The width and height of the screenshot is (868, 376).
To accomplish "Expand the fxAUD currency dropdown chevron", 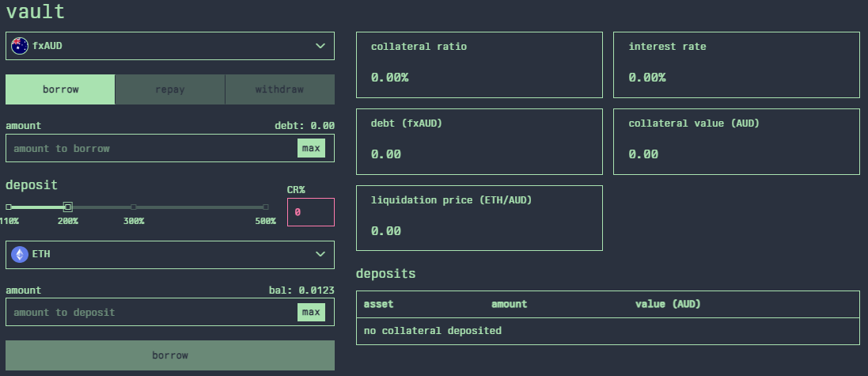I will click(320, 46).
